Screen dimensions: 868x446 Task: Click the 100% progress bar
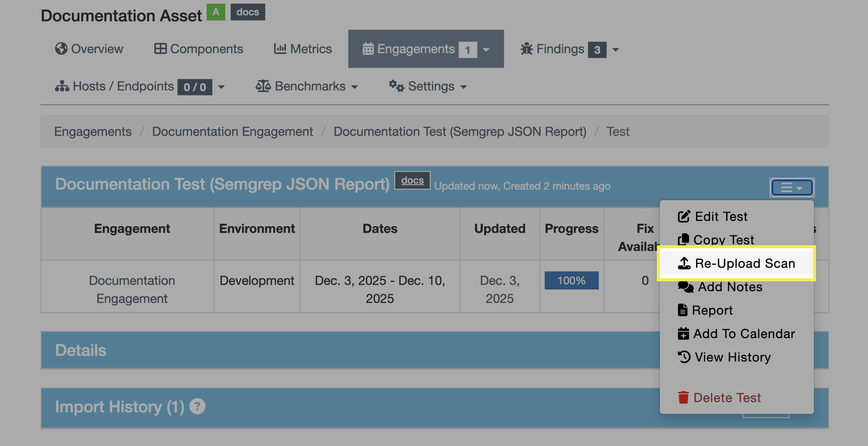coord(571,280)
